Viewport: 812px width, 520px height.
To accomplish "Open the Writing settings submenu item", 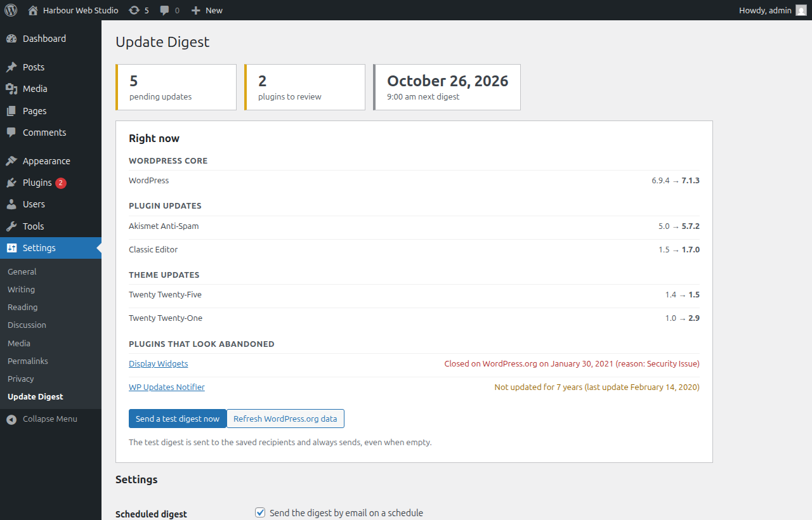I will pyautogui.click(x=21, y=289).
